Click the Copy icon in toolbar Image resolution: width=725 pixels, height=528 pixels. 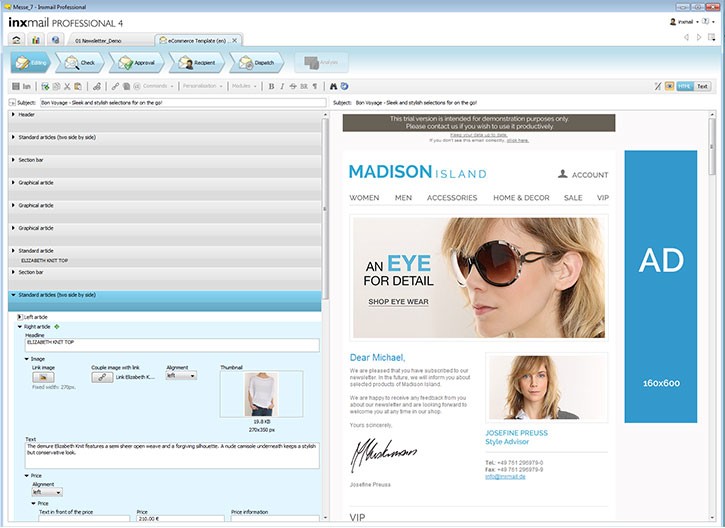tap(56, 86)
